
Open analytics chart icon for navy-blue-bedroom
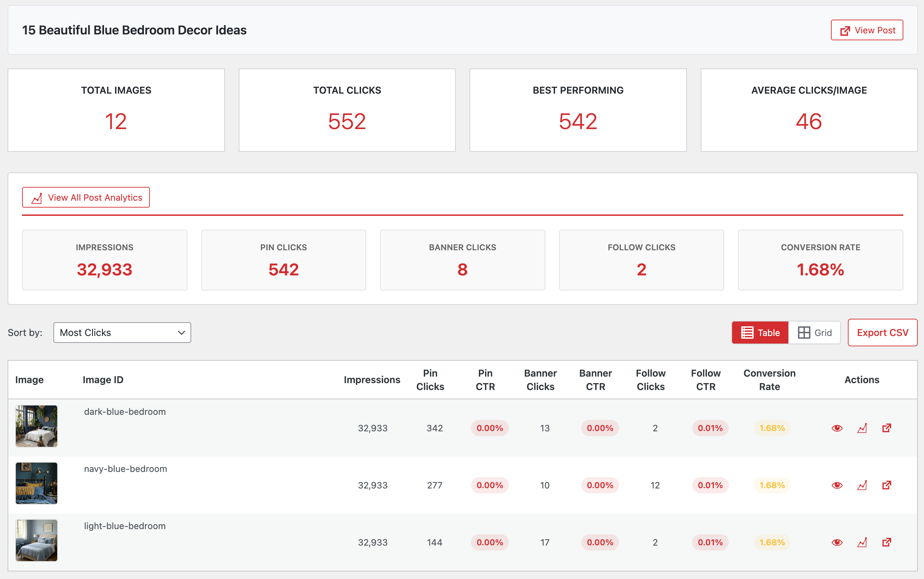[862, 485]
